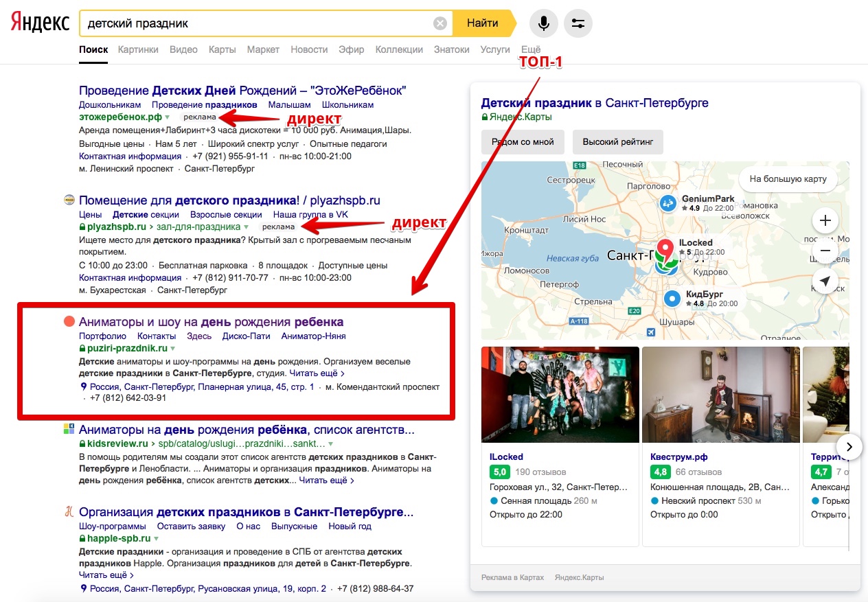Advance the places carousel with right arrow
The image size is (868, 602).
(x=849, y=447)
